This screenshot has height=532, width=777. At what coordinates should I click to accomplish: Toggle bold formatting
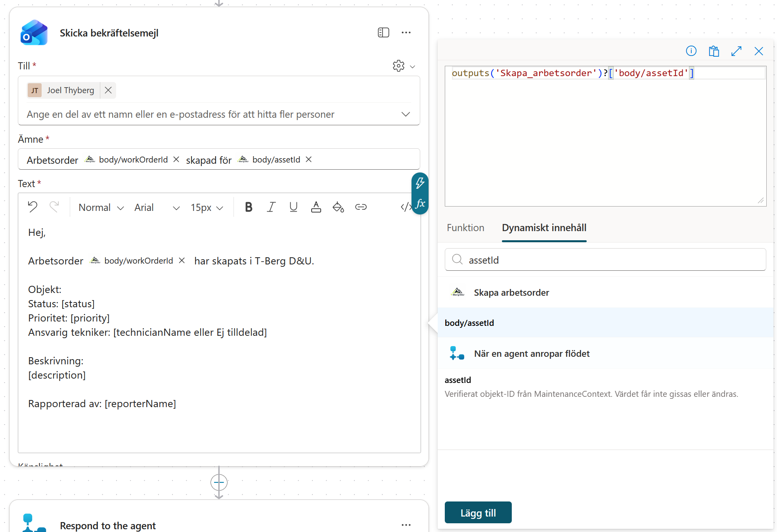pos(249,207)
